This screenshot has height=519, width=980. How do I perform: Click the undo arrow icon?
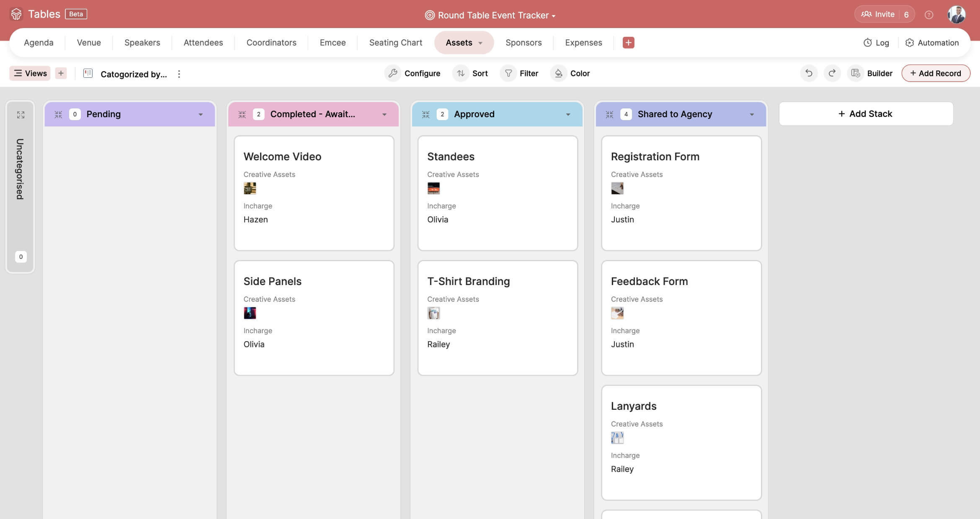click(809, 73)
